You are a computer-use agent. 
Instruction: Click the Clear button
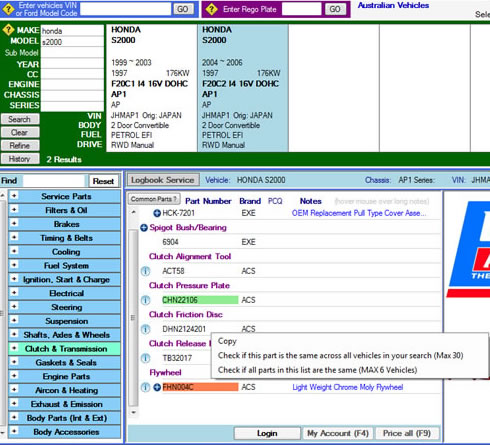20,132
